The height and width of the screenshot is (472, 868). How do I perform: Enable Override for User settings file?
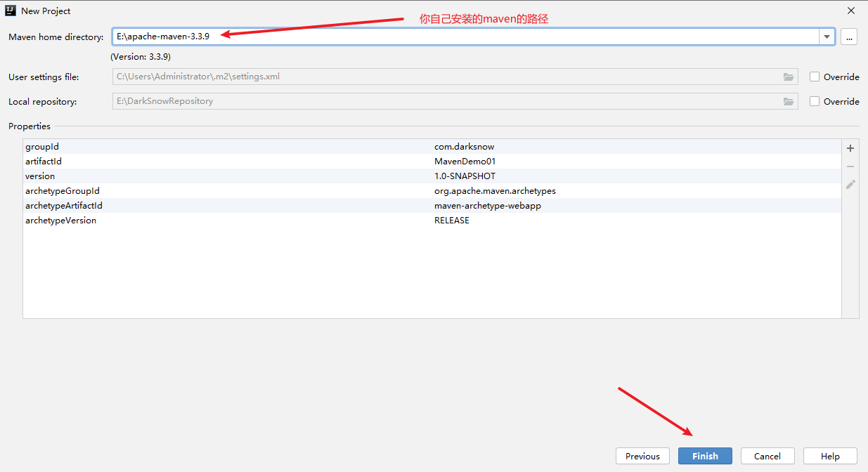(815, 77)
